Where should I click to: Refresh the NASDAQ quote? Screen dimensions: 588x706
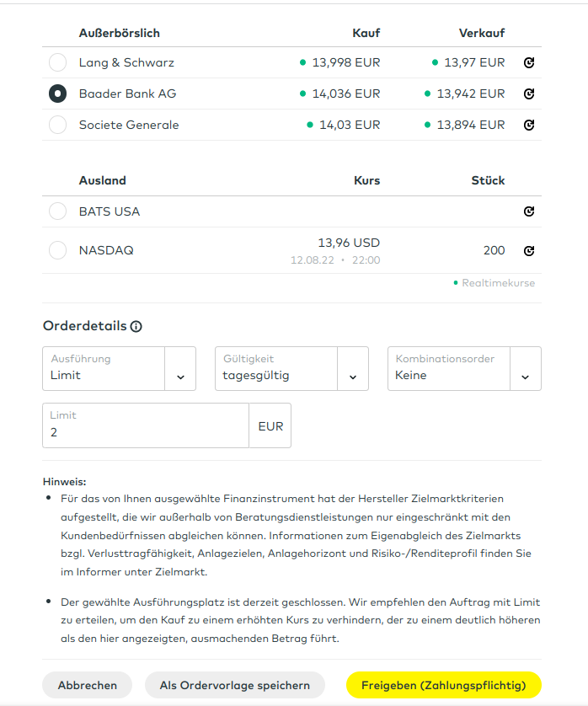click(529, 250)
